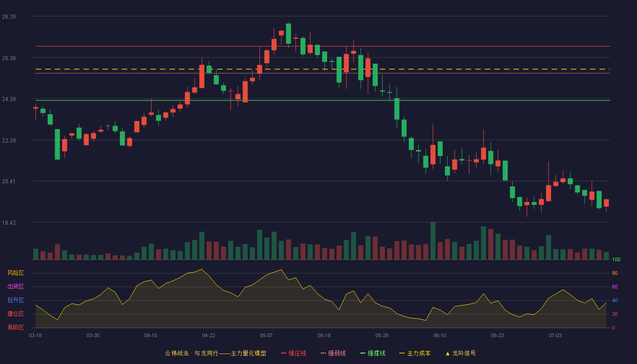Click the 风险区 zone label
Screen dimensions: 637x364
tap(15, 273)
